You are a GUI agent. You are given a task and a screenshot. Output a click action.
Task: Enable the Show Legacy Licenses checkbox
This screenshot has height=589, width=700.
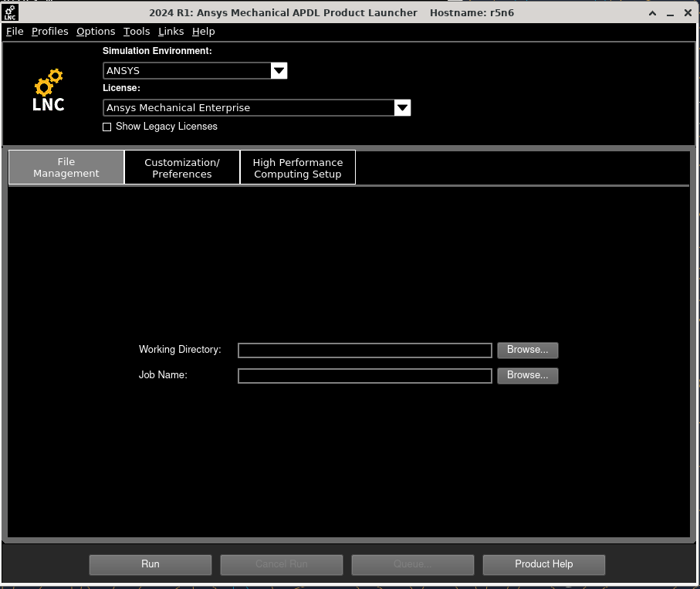107,127
